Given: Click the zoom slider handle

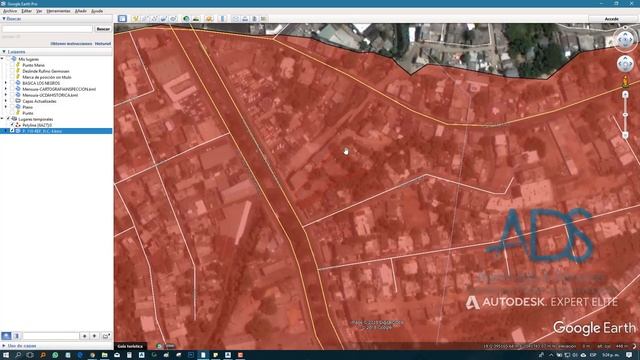Looking at the screenshot, I should (625, 115).
